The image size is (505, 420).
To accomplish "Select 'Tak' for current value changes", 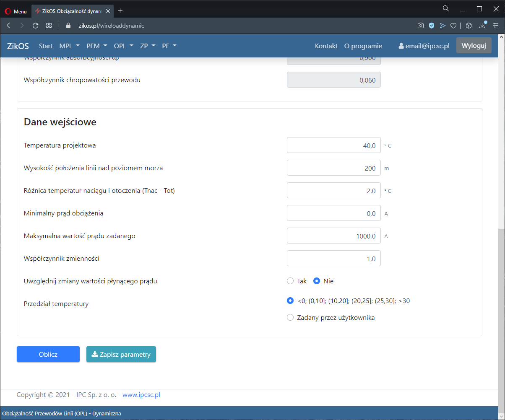I will pyautogui.click(x=290, y=281).
